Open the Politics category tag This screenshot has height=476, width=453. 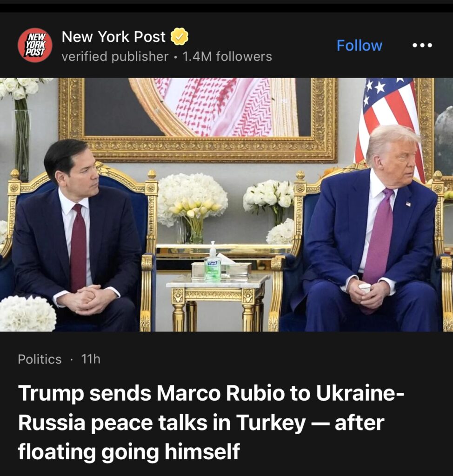pos(40,359)
